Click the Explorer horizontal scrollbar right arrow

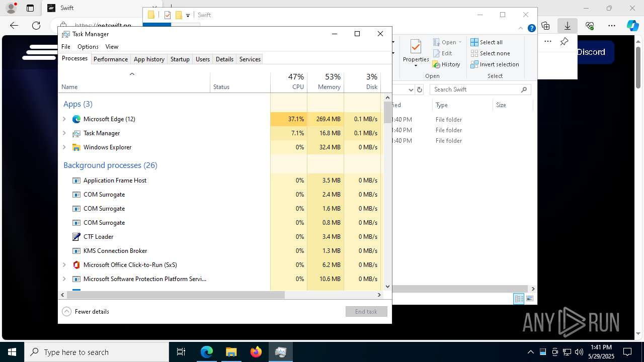pyautogui.click(x=533, y=289)
